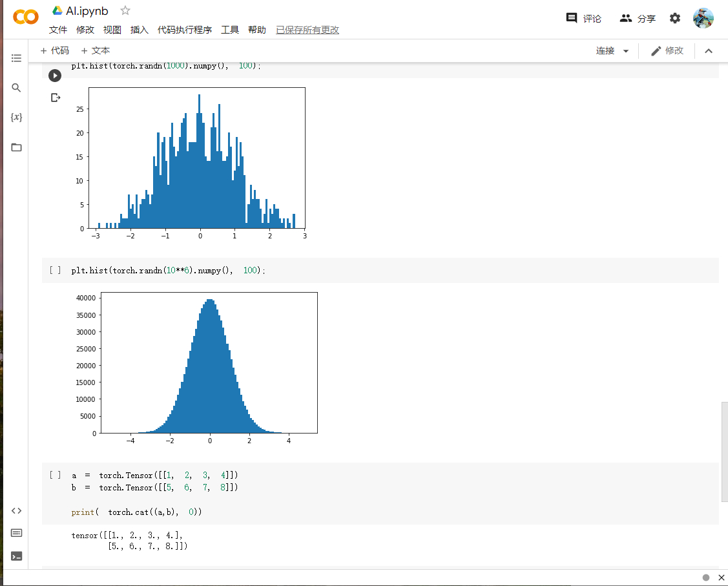Viewport: 728px width, 586px height.
Task: Close the bottom status bar with X
Action: [x=721, y=578]
